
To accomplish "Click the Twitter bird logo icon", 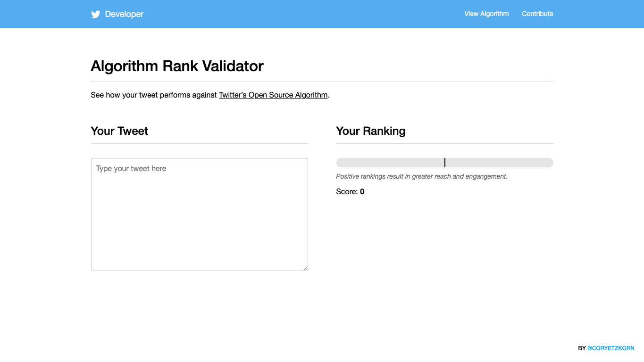I will pyautogui.click(x=95, y=14).
